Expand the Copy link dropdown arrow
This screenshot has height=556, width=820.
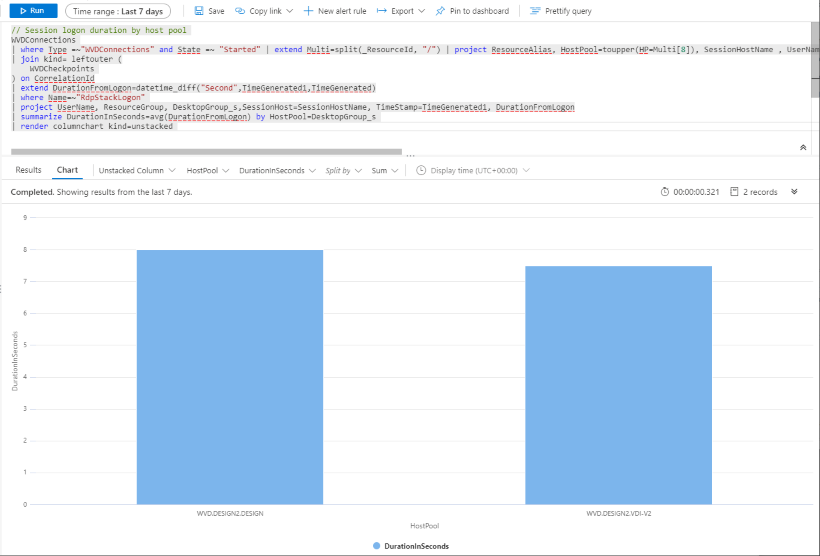290,11
